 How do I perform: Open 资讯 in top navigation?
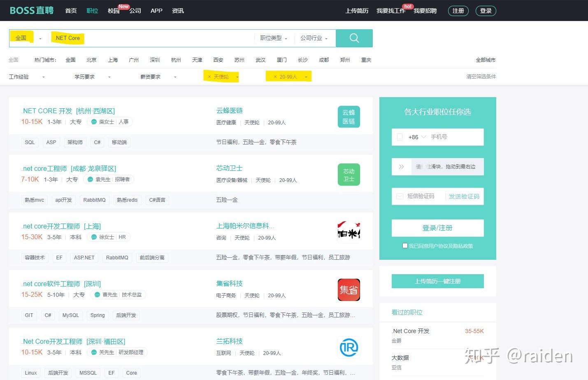[x=178, y=11]
